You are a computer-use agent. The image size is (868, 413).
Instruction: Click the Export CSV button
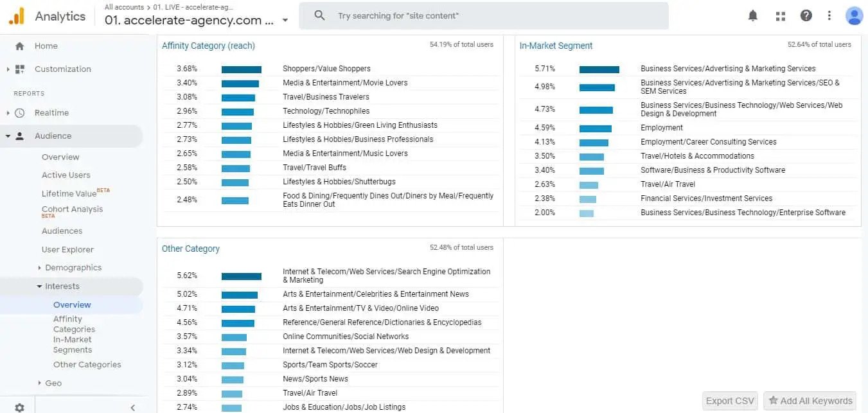click(x=730, y=401)
